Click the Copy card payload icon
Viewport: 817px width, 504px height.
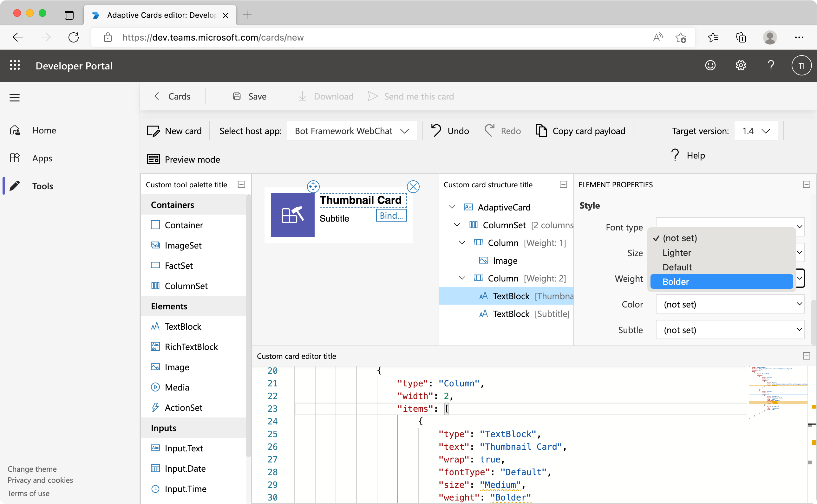[x=541, y=130]
